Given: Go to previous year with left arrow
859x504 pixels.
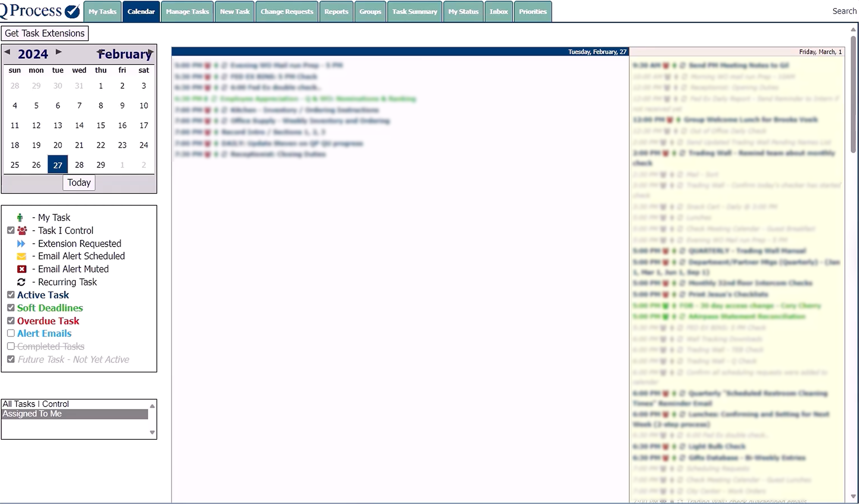Looking at the screenshot, I should point(7,52).
